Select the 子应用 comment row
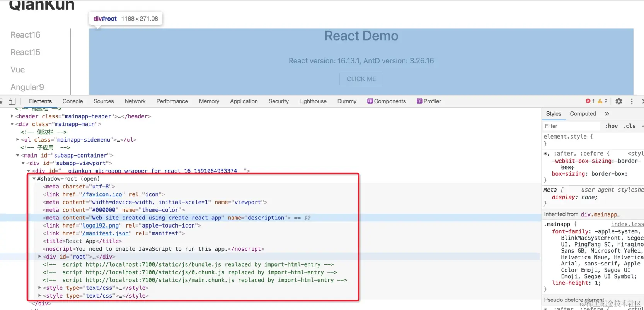The width and height of the screenshot is (644, 310). point(45,147)
